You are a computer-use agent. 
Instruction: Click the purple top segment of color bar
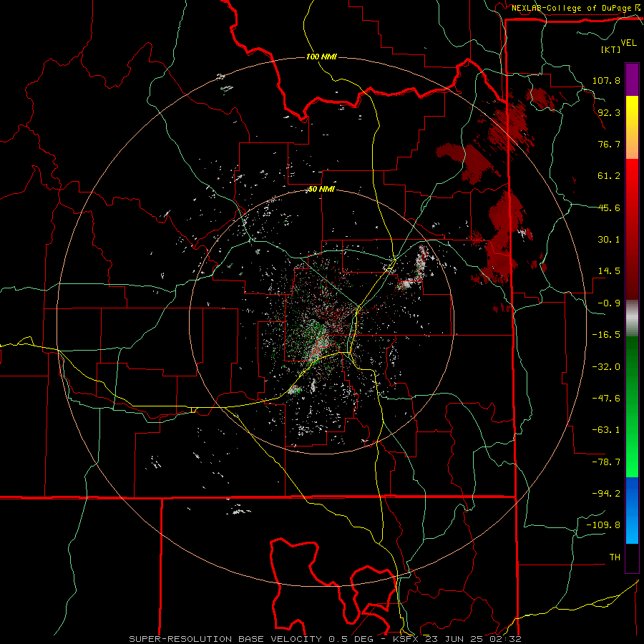click(x=632, y=79)
